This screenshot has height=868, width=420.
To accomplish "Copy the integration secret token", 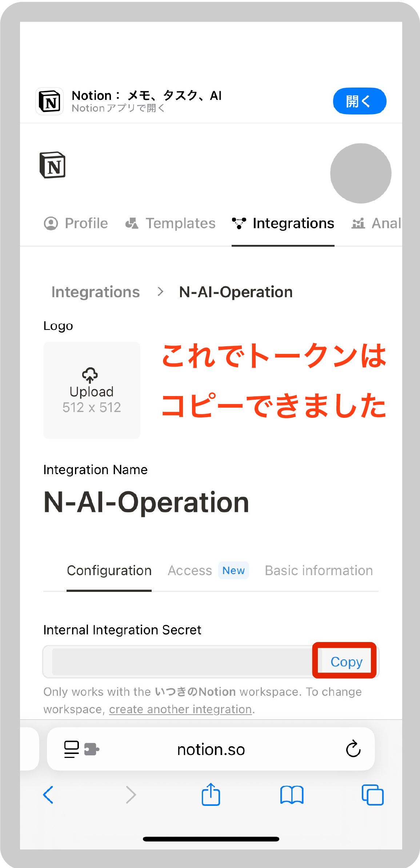I will pos(347,662).
